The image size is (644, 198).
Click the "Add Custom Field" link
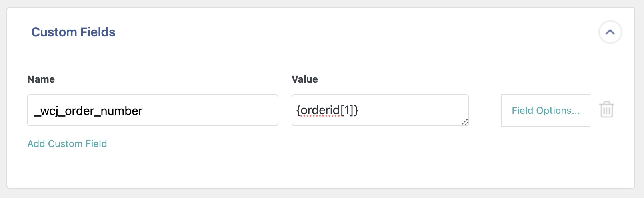click(67, 144)
